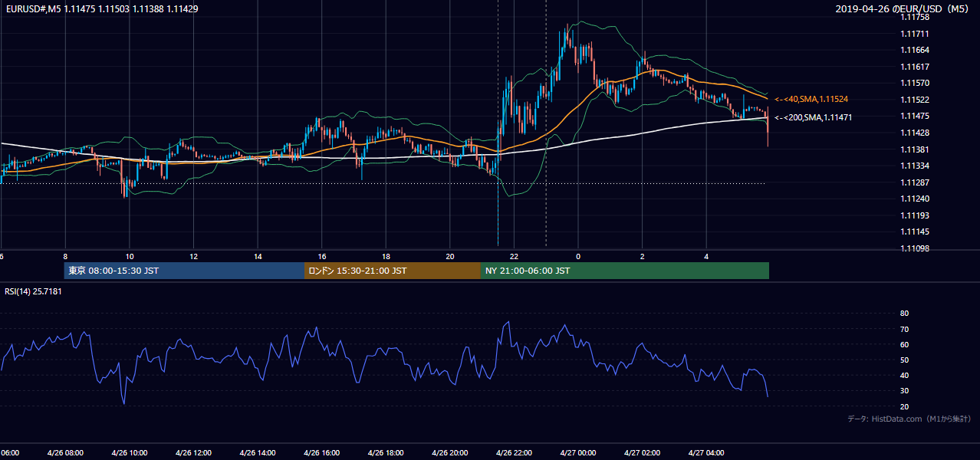
Task: Click the 1.11664 price axis label
Action: 914,50
